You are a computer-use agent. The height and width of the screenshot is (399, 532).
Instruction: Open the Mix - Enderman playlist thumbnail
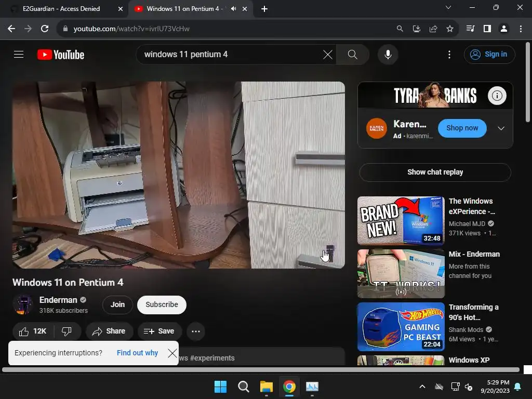[401, 273]
